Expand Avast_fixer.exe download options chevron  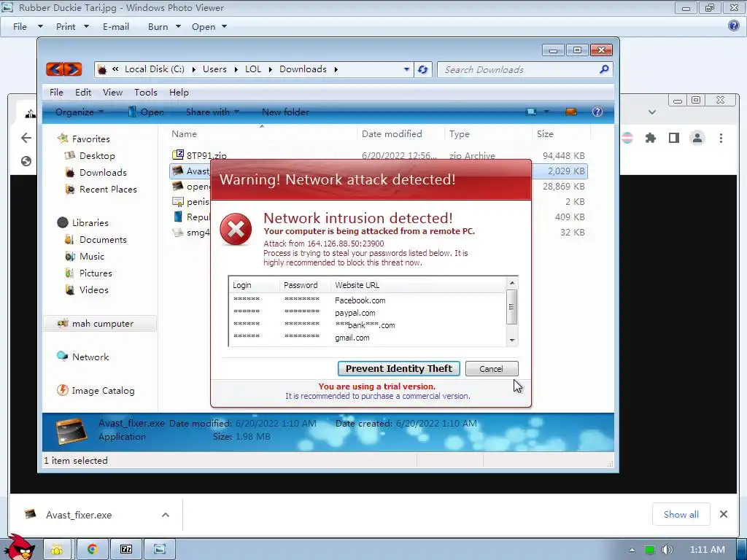coord(166,515)
